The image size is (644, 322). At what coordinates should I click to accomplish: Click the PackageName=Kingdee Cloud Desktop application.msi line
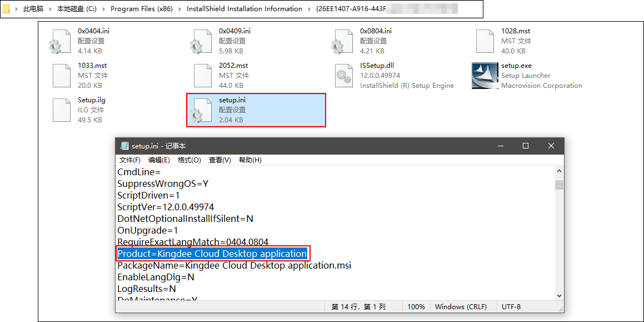click(x=234, y=266)
